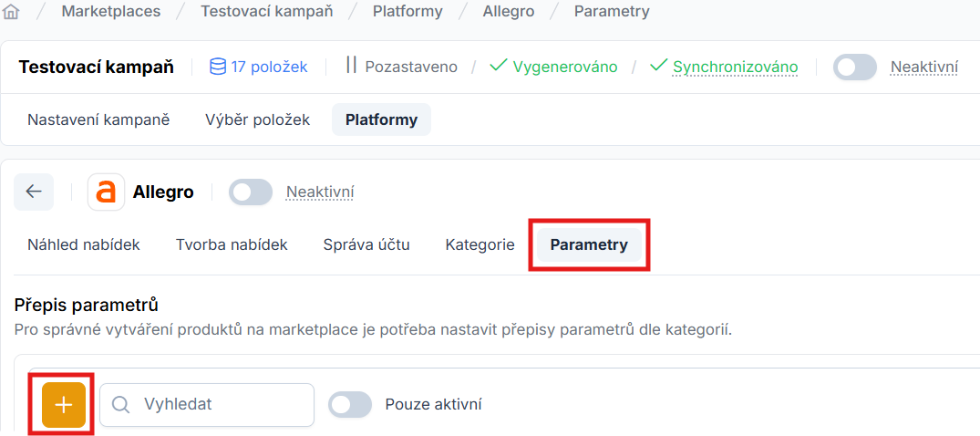Click the back arrow button

pos(34,192)
